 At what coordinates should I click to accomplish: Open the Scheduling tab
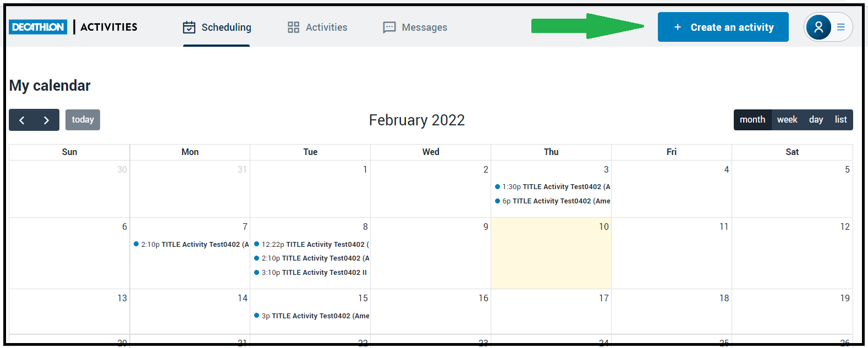(226, 27)
